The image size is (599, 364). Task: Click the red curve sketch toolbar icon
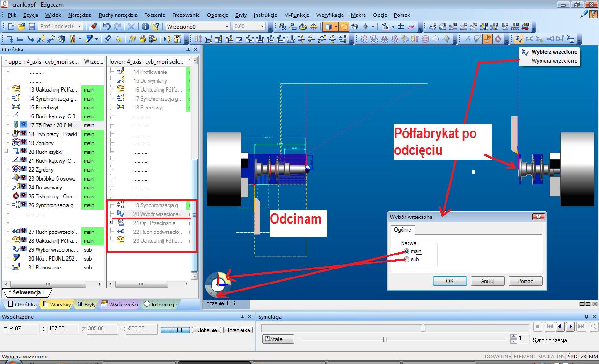pyautogui.click(x=411, y=27)
